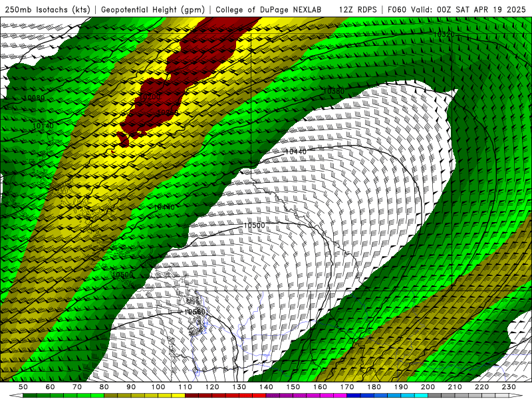Select the 120 kt label on the color scale
The width and height of the screenshot is (532, 399).
coord(212,387)
